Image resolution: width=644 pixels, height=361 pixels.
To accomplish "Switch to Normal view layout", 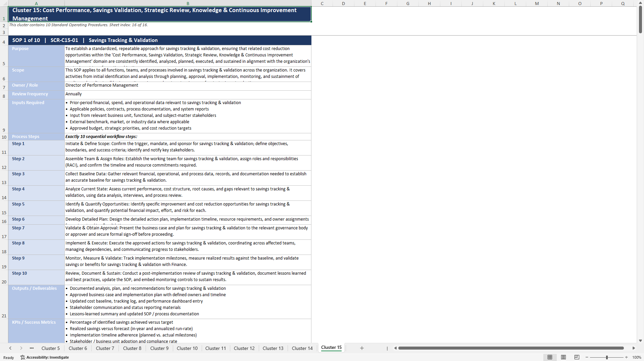I will click(550, 357).
